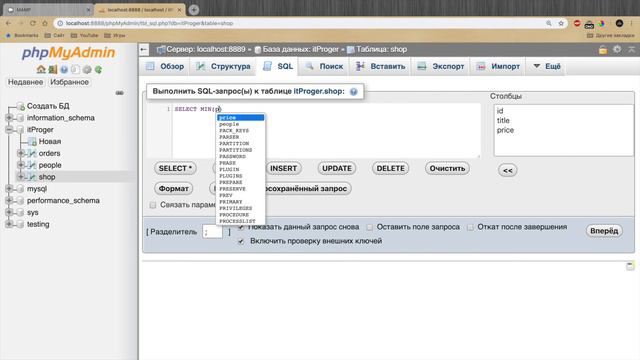The width and height of the screenshot is (640, 360).
Task: Click the phpMyAdmin logo
Action: (68, 53)
